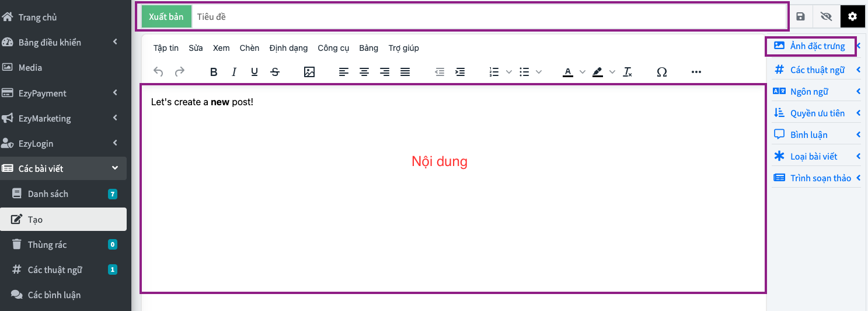Screen dimensions: 868x311
Task: Expand the Ngôn ngữ panel
Action: 817,91
